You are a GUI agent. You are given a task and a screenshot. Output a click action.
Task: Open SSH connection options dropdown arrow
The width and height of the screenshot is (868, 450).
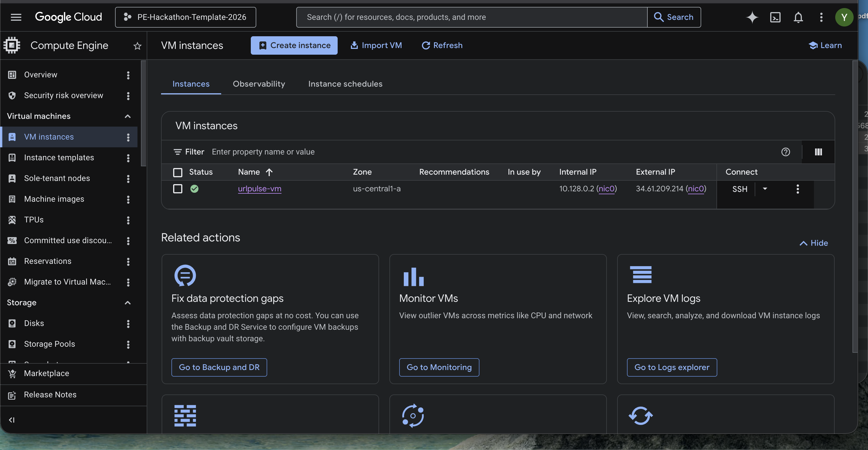tap(765, 189)
